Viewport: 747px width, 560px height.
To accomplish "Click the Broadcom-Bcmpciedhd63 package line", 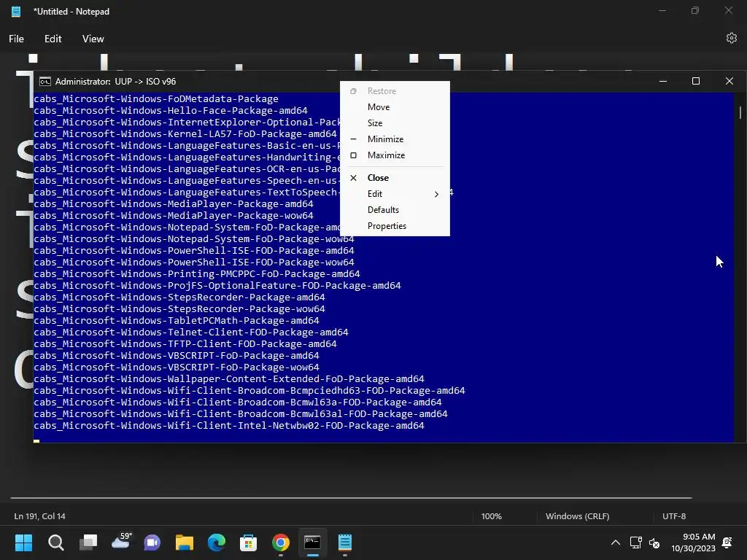I will (249, 391).
